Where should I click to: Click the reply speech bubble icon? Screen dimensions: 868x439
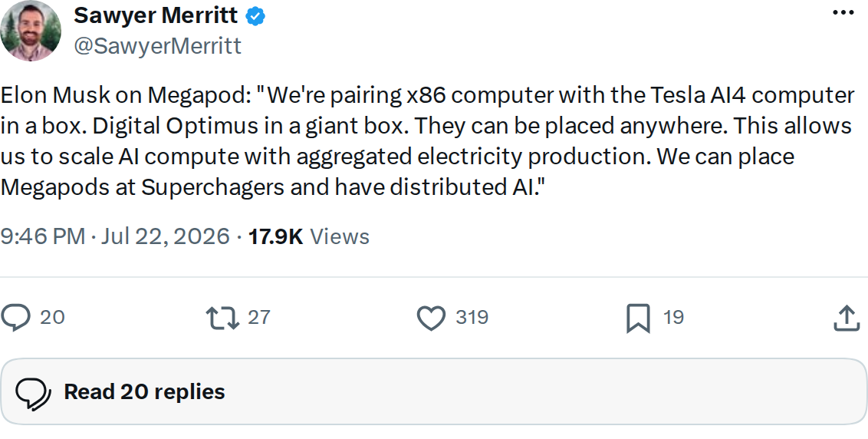tap(15, 319)
